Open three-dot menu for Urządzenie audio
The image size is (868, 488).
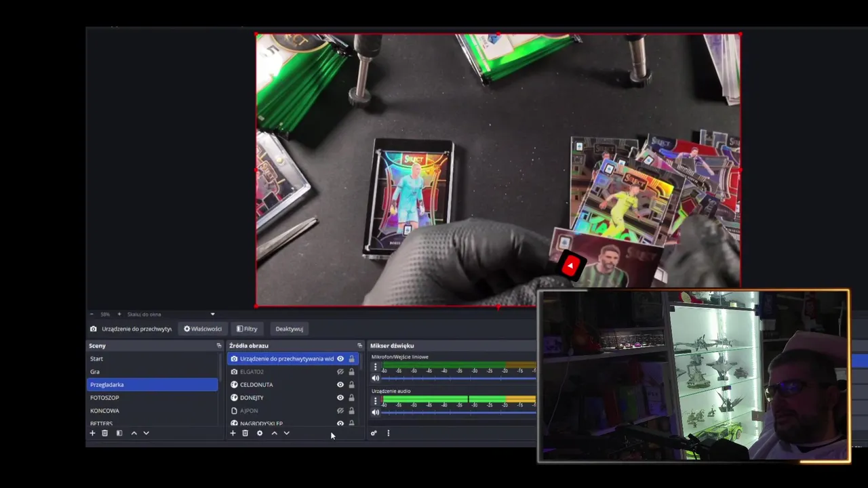[375, 401]
